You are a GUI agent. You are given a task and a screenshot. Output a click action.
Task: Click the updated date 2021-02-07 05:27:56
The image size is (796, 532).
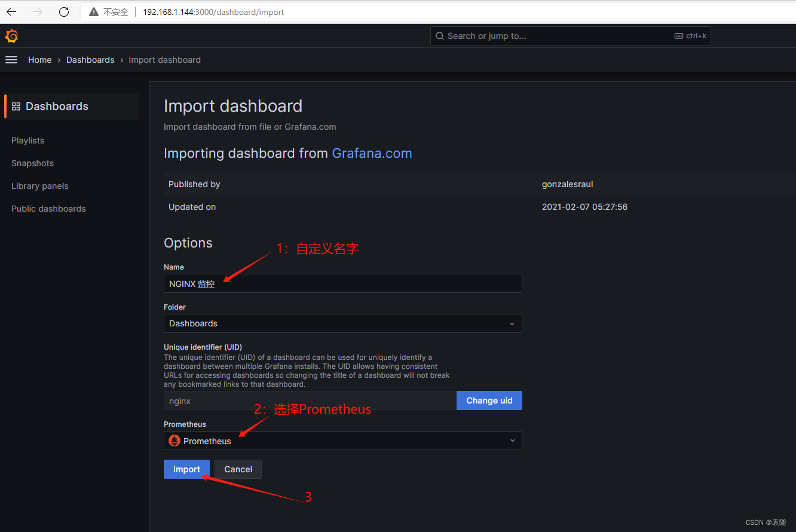click(584, 207)
